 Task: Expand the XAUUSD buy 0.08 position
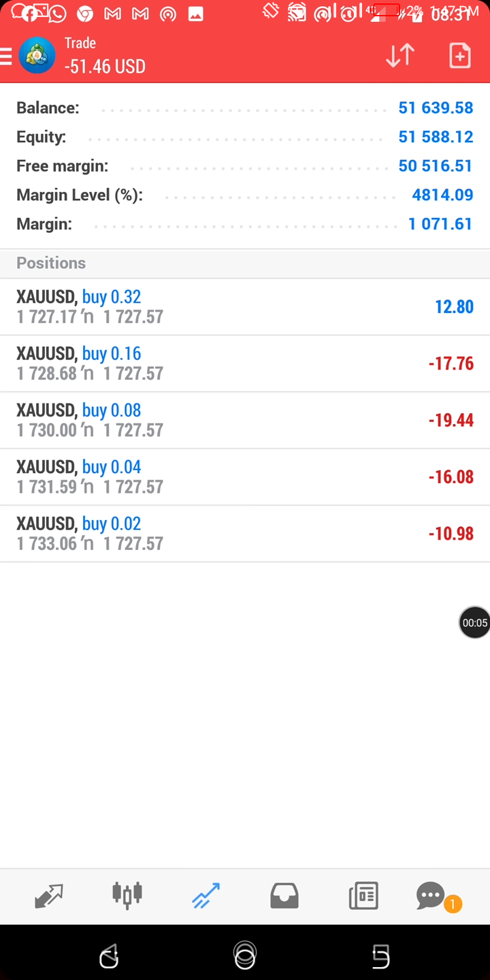tap(245, 420)
